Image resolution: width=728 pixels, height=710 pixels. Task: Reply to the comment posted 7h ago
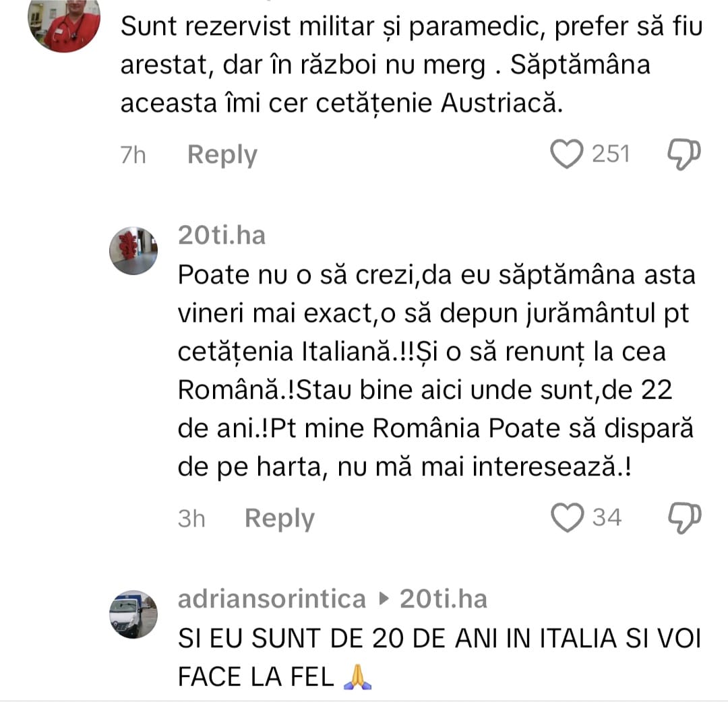[222, 154]
